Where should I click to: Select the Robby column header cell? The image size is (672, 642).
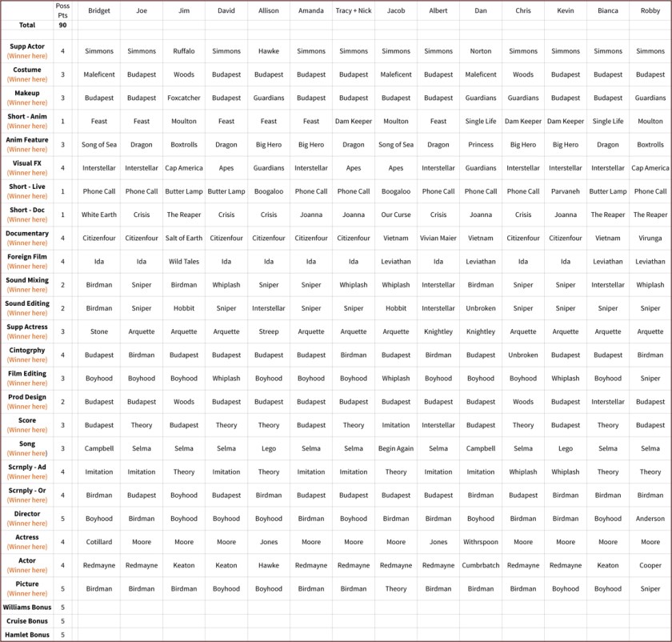(650, 10)
